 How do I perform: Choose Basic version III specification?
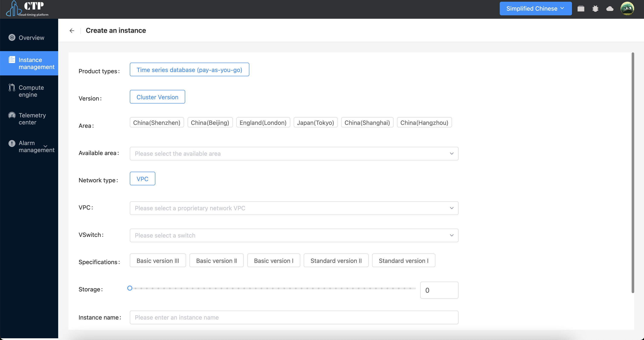click(158, 261)
